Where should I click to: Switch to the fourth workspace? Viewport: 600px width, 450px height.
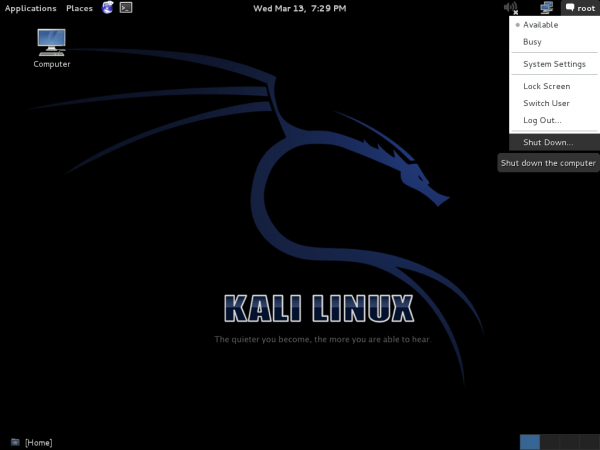(590, 442)
